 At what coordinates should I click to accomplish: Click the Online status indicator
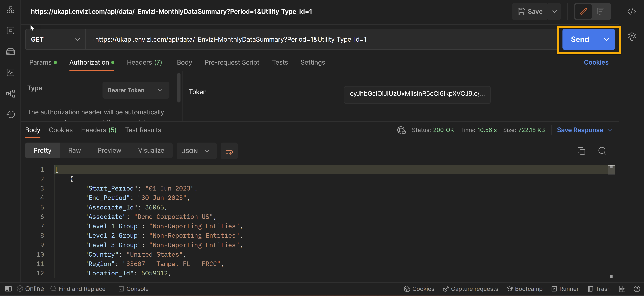(30, 289)
